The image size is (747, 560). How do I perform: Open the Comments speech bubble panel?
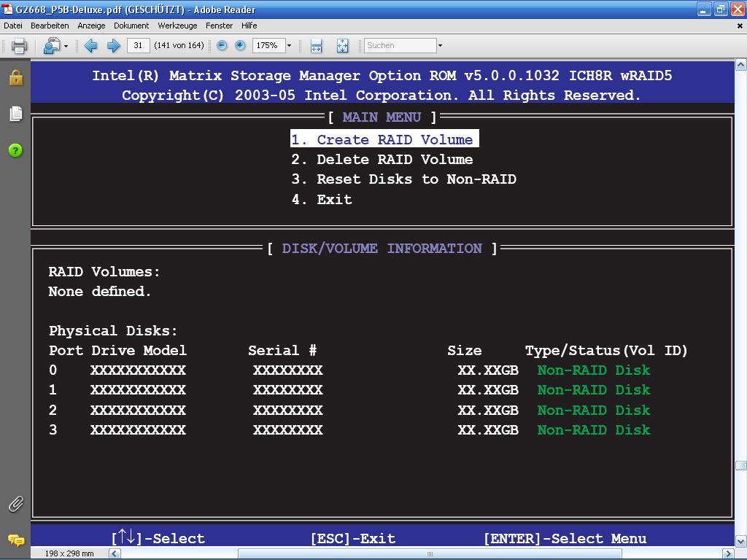click(16, 540)
